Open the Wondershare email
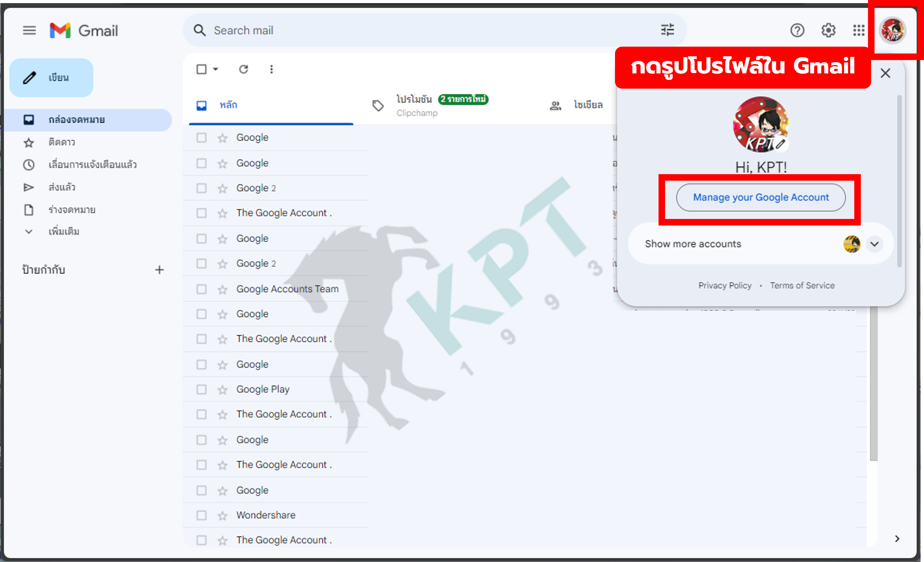924x562 pixels. click(x=525, y=516)
